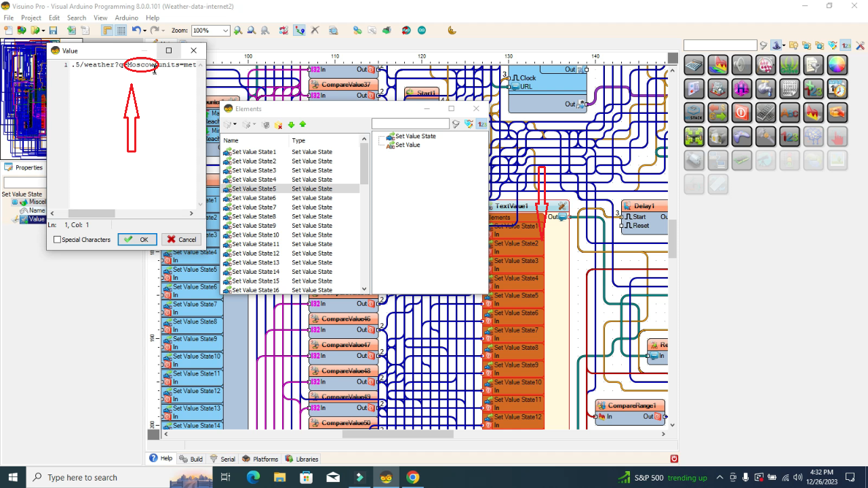Click OK in the Value dialog
The height and width of the screenshot is (488, 868).
138,239
